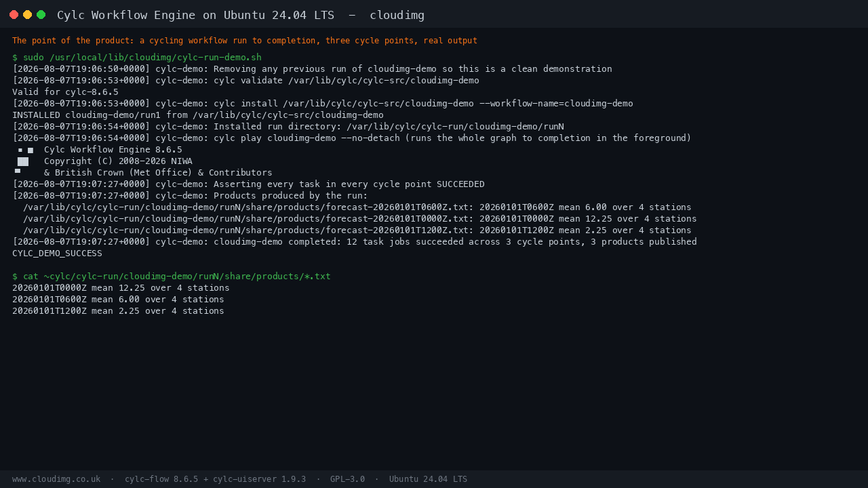The image size is (868, 488).
Task: Click 'Products produced by the run:' line
Action: tap(190, 196)
